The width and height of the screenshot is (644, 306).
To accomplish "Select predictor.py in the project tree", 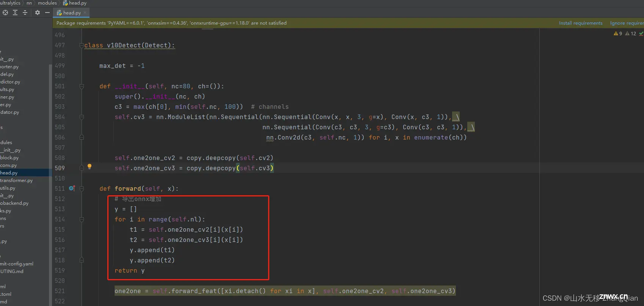I will [x=10, y=82].
